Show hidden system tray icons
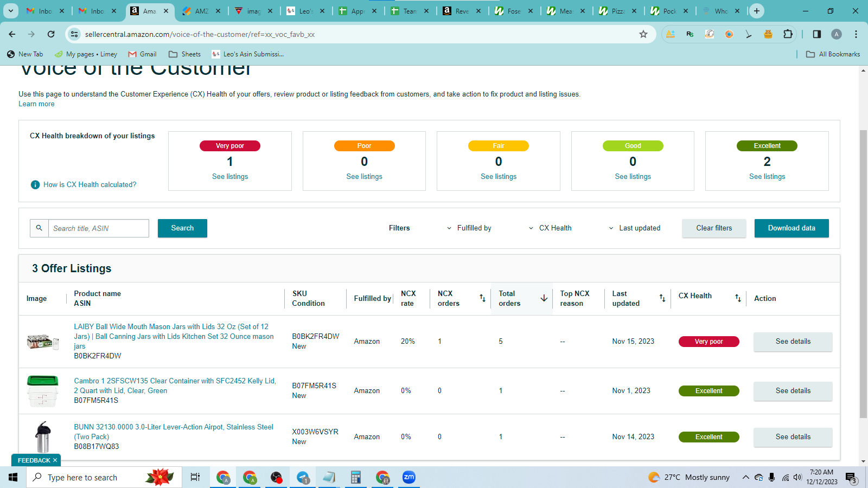The height and width of the screenshot is (488, 868). (x=746, y=477)
